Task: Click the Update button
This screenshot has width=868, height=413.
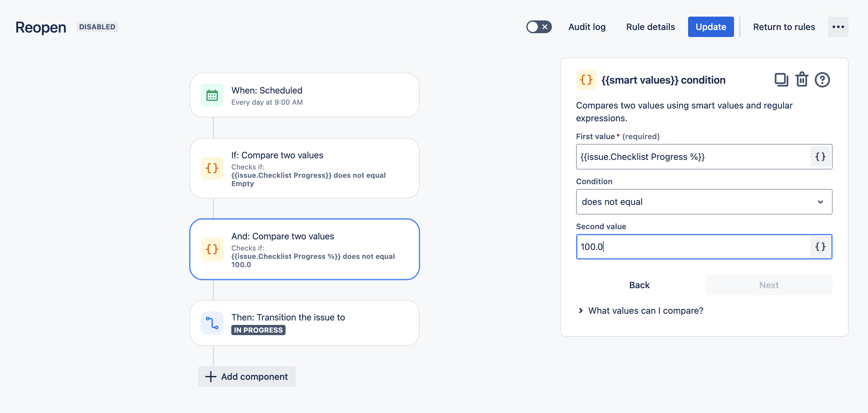Action: pos(711,27)
